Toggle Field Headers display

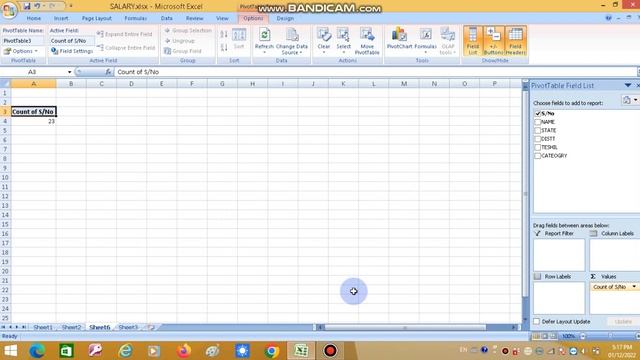(515, 41)
